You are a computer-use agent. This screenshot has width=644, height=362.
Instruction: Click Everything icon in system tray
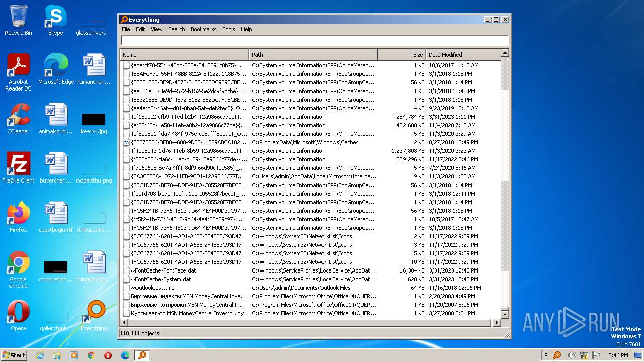pyautogui.click(x=557, y=355)
